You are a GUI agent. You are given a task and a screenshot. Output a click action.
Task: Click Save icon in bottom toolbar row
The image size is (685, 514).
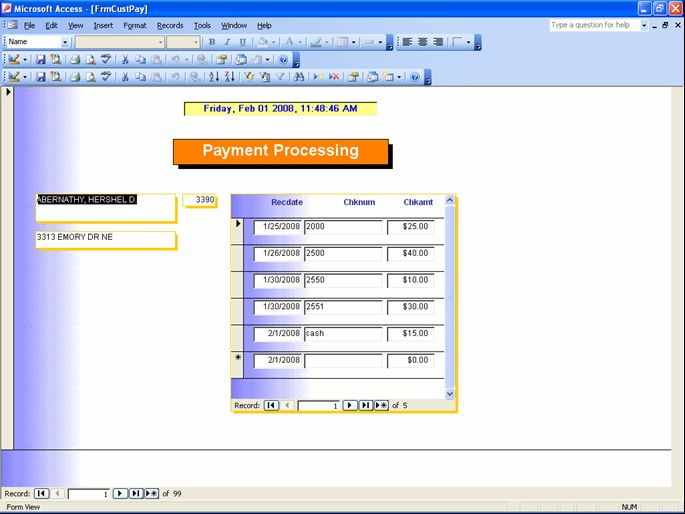(41, 77)
